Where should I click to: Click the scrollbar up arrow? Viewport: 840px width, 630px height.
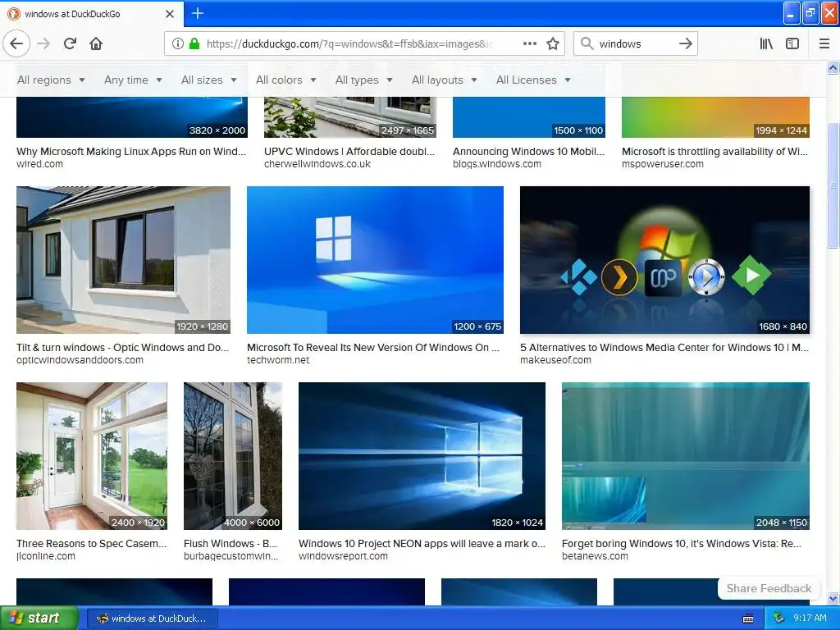(x=833, y=67)
